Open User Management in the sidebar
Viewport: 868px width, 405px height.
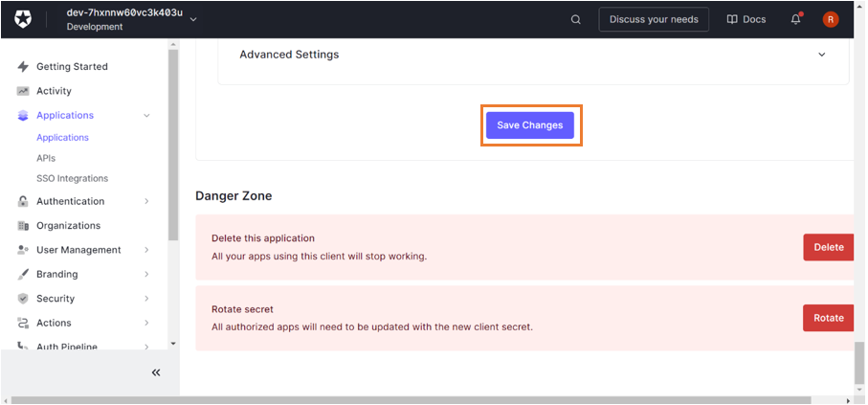pos(78,250)
